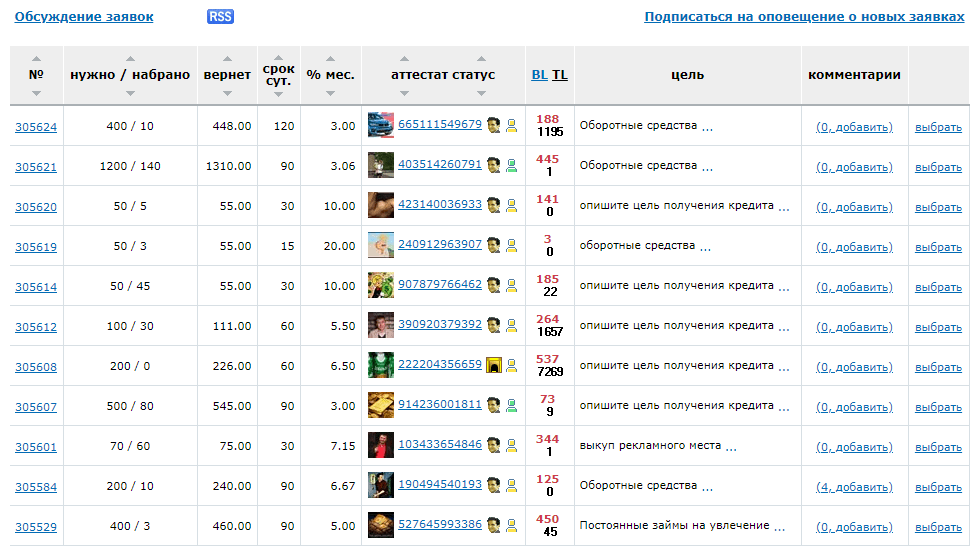Click the RSS feed icon
977x549 pixels.
click(220, 17)
